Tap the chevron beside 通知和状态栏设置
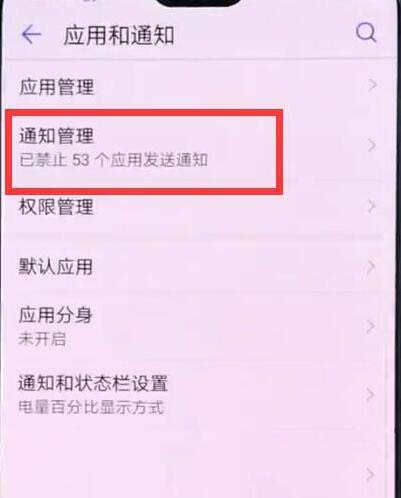 tap(370, 395)
